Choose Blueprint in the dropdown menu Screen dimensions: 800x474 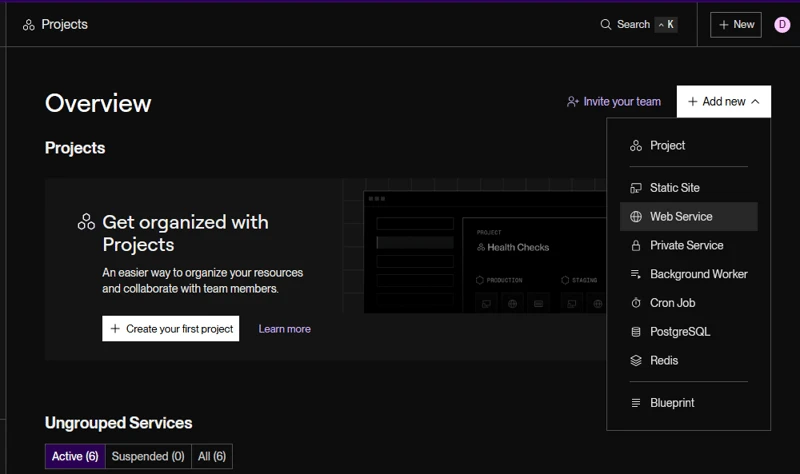click(689, 403)
